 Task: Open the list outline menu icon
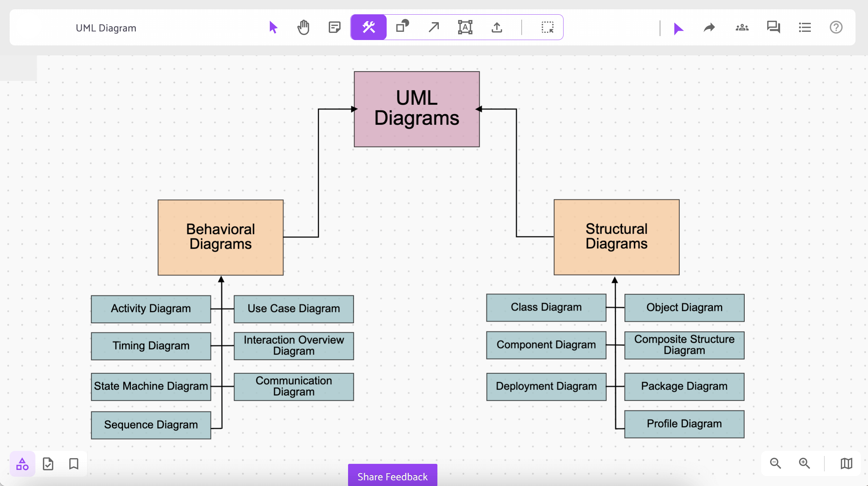click(x=805, y=28)
